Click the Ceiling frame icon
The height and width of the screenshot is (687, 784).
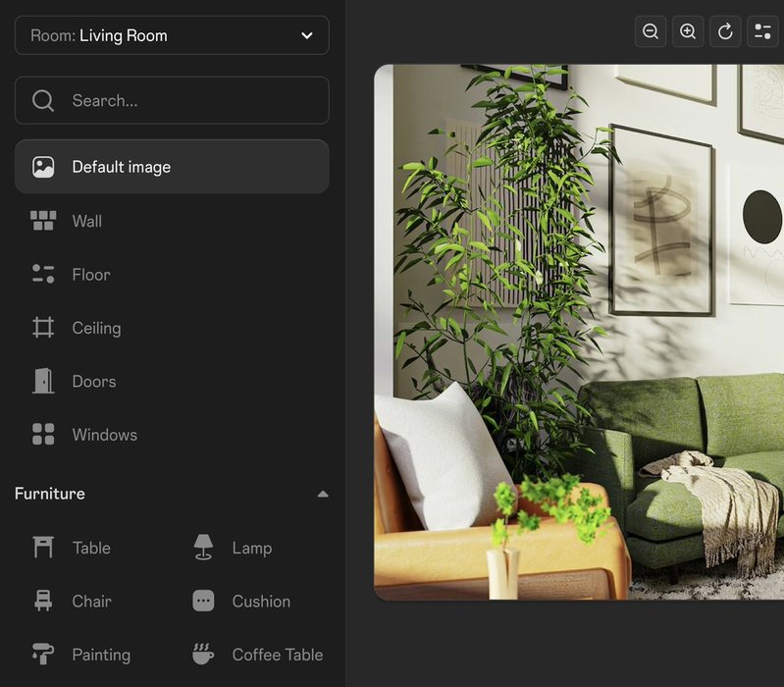coord(43,328)
